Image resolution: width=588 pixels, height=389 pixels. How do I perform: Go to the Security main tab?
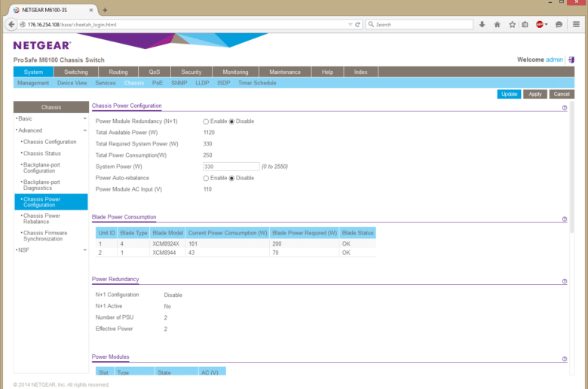191,72
